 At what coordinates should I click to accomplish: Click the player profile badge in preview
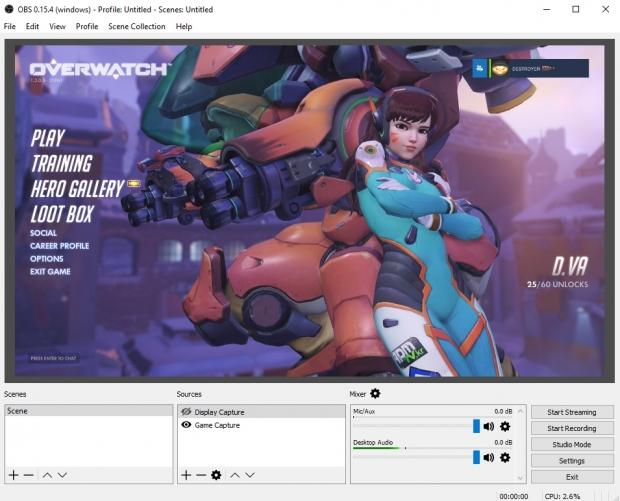tap(540, 68)
